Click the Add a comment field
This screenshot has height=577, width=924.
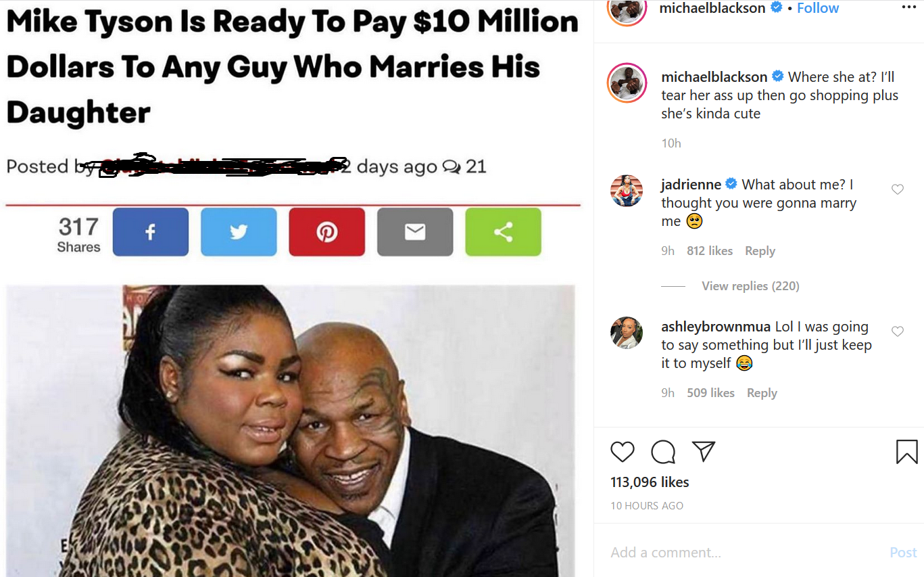pos(744,553)
